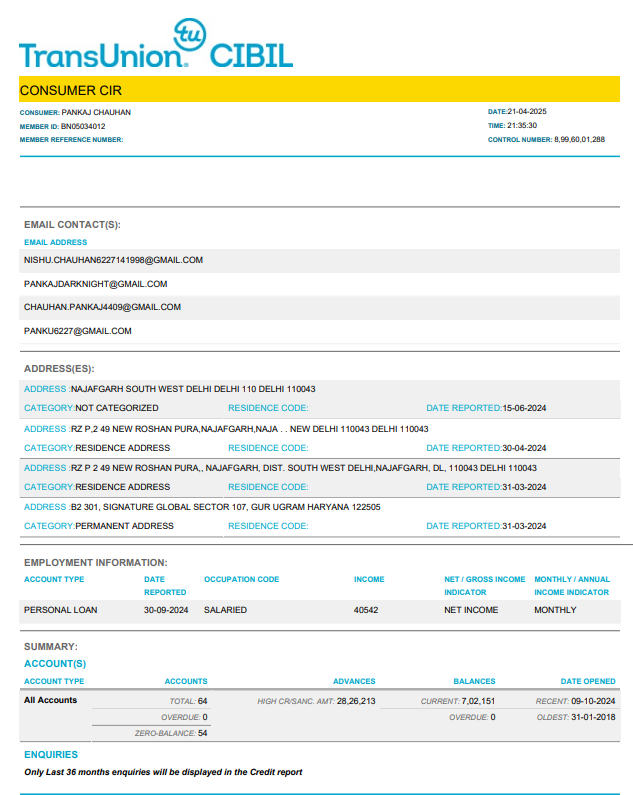Select email NISHU.CHAUHAN6227141998@GMAIL.COM
This screenshot has width=633, height=795.
(113, 260)
